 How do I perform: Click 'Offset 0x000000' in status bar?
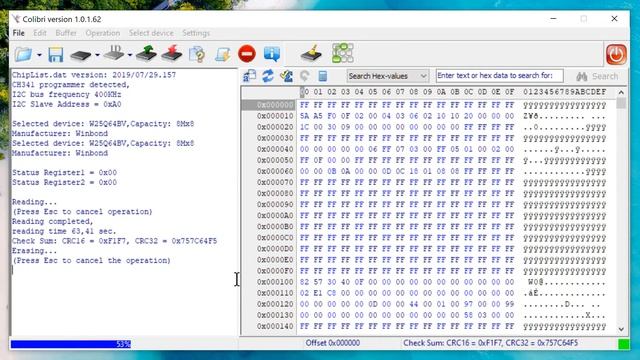[333, 343]
